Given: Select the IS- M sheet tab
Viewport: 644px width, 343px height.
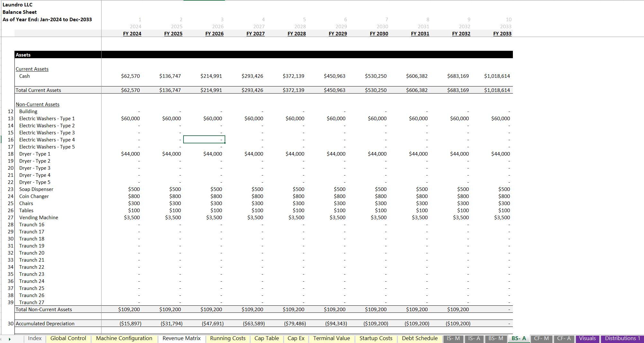Looking at the screenshot, I should pyautogui.click(x=453, y=338).
